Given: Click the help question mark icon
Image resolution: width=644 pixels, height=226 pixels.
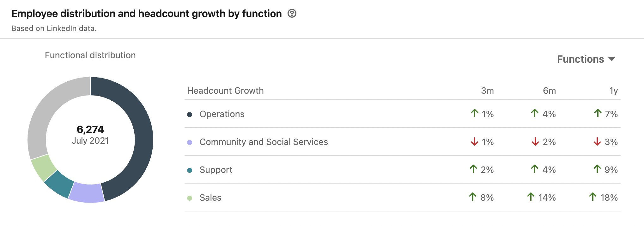Looking at the screenshot, I should [292, 14].
